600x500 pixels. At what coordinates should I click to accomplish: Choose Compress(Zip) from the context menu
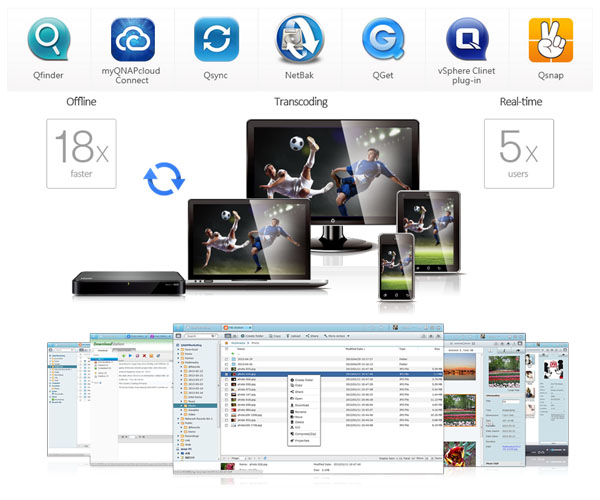pos(303,434)
